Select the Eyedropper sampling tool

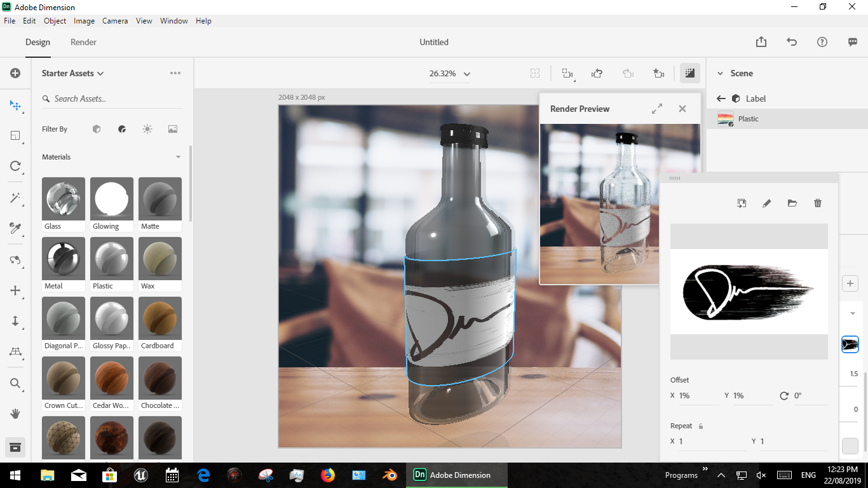click(x=15, y=229)
